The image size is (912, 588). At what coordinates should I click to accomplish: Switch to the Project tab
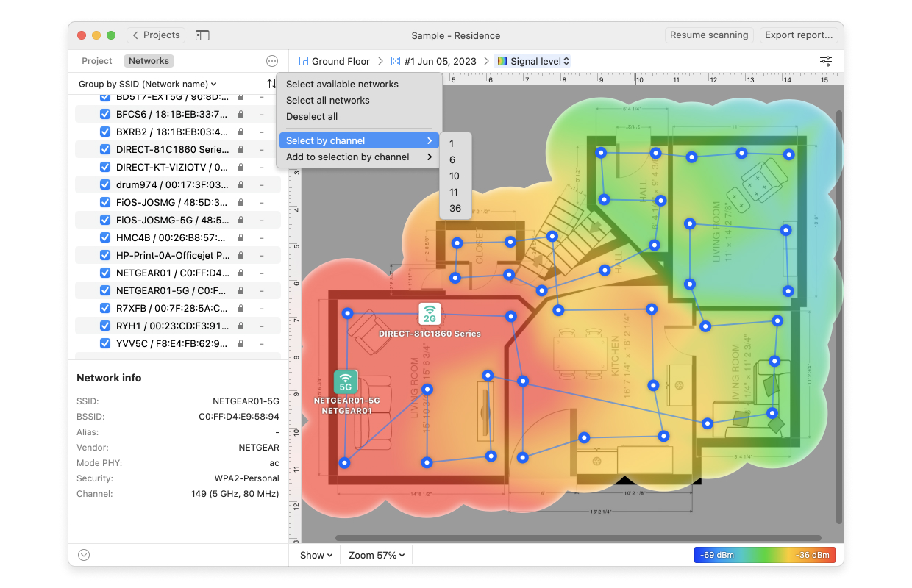click(97, 61)
